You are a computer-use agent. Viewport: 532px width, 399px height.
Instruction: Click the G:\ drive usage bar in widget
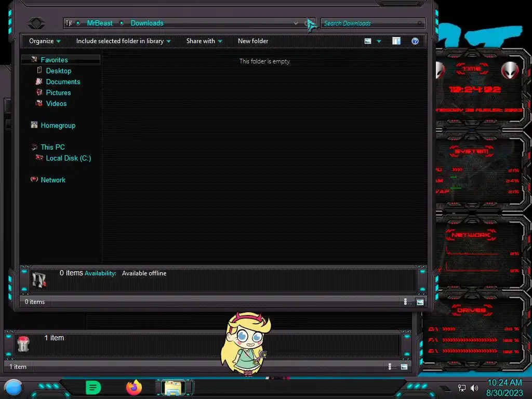470,351
